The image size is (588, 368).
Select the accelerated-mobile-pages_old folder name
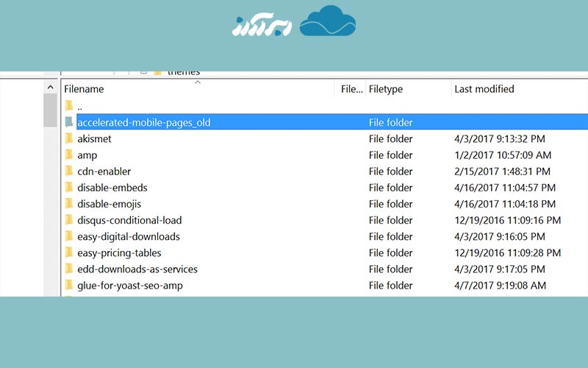pos(143,123)
